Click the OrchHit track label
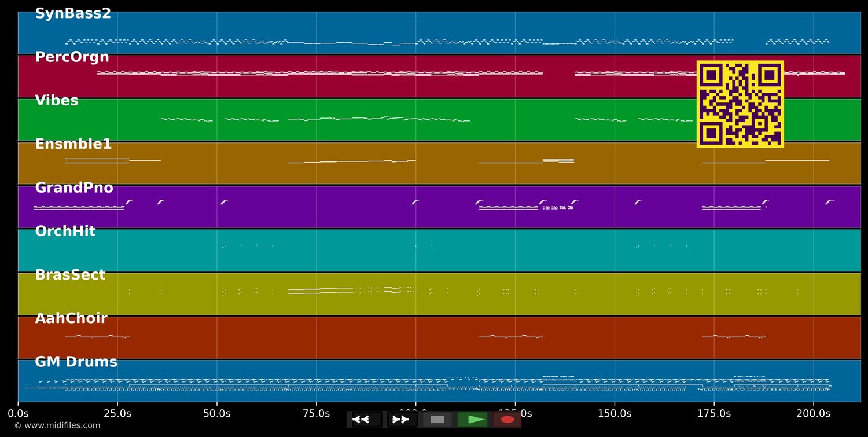Viewport: 868px width, 437px height. tap(65, 232)
